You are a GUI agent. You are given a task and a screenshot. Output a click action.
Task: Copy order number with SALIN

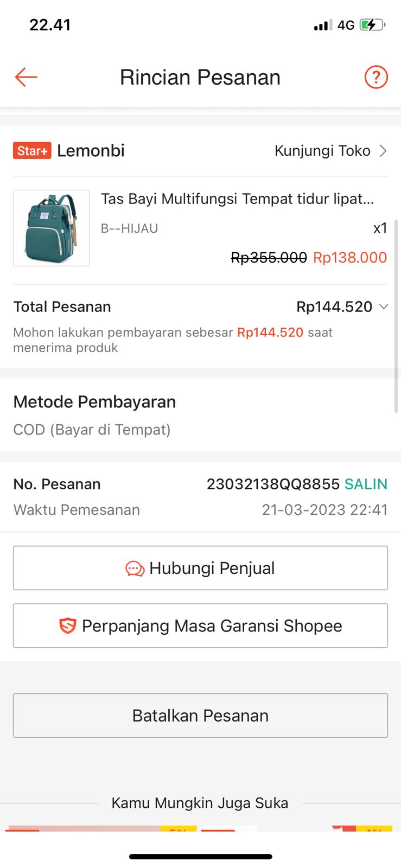(x=366, y=484)
